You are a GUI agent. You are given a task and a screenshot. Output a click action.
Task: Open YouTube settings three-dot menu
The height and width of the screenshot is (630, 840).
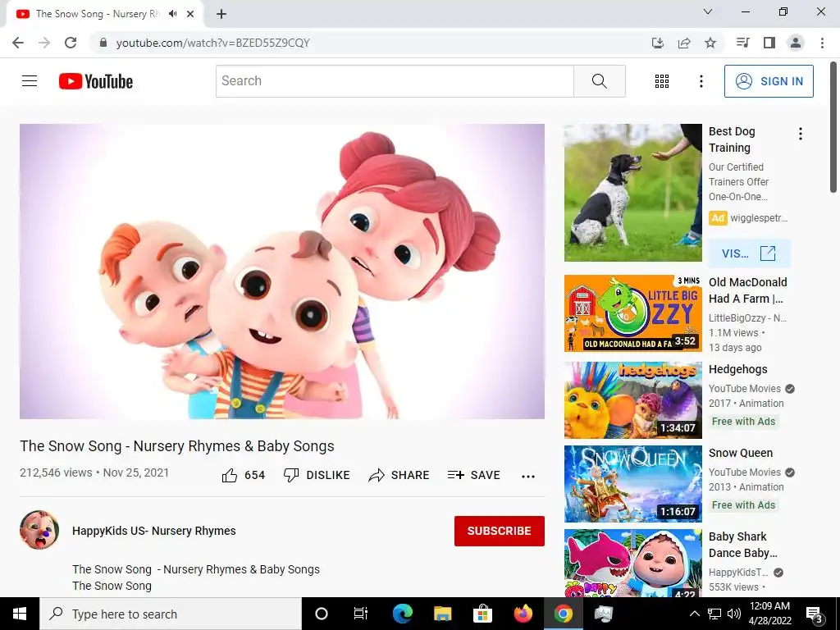(x=701, y=81)
